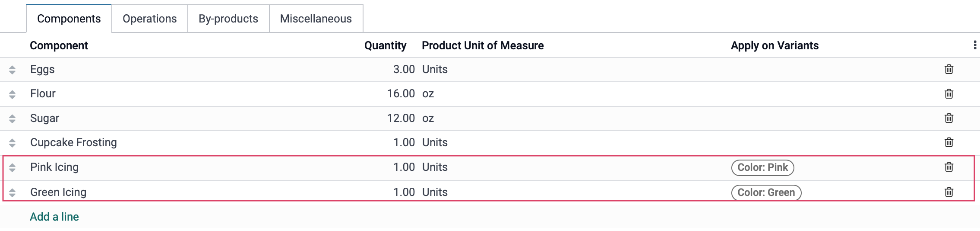This screenshot has height=231, width=980.
Task: Click the Color: Pink variant tag
Action: (x=762, y=167)
